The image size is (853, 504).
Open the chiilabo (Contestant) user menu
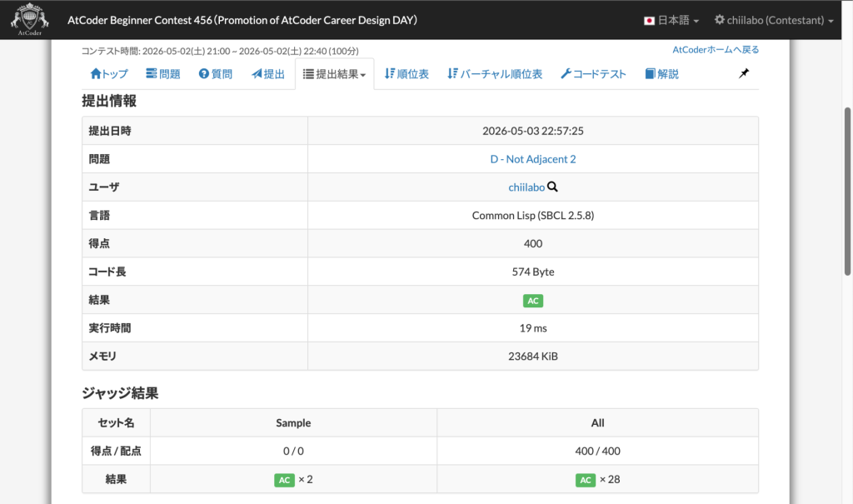774,20
